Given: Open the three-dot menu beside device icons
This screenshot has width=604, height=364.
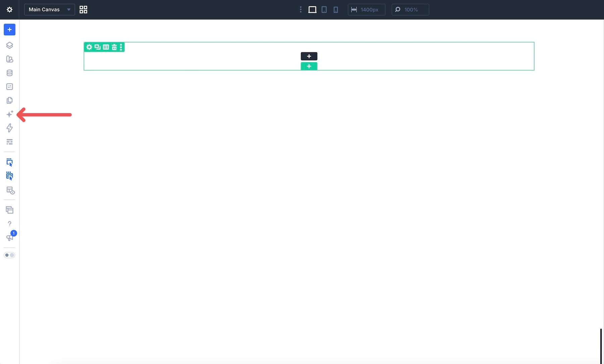Looking at the screenshot, I should pos(301,9).
